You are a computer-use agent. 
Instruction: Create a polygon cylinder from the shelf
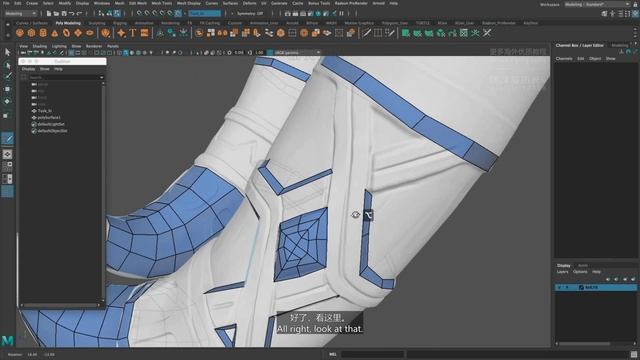pos(43,33)
